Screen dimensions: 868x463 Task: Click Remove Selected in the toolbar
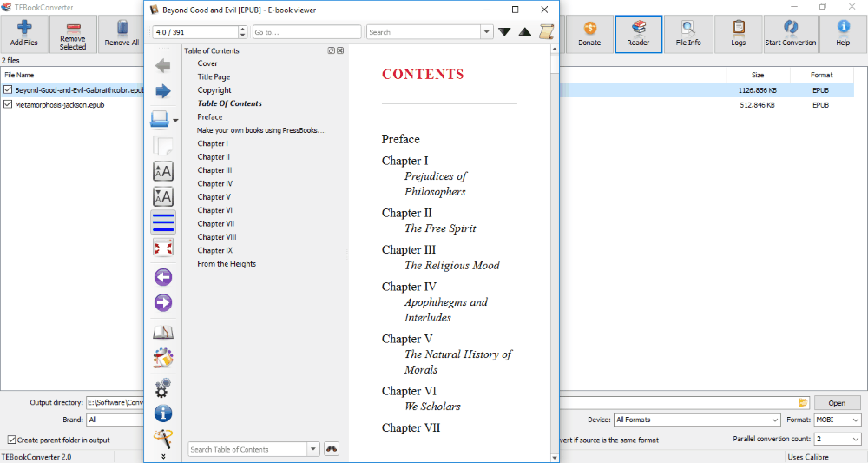pos(73,35)
